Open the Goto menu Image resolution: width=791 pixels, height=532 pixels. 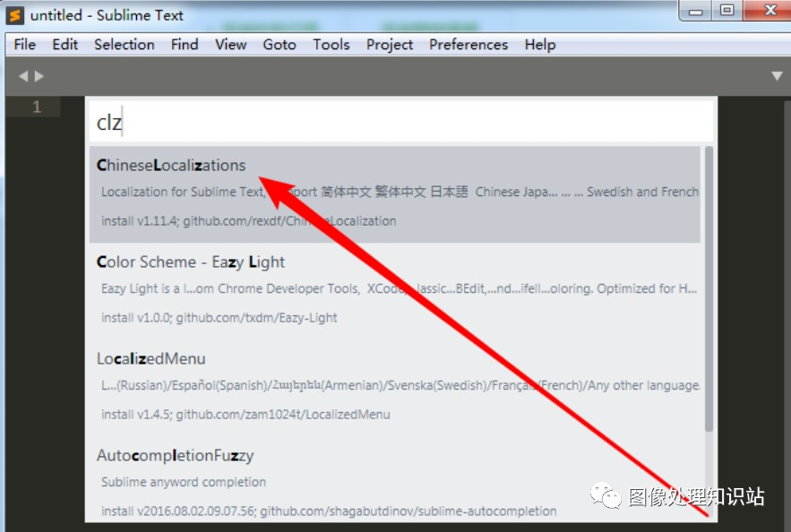[279, 45]
